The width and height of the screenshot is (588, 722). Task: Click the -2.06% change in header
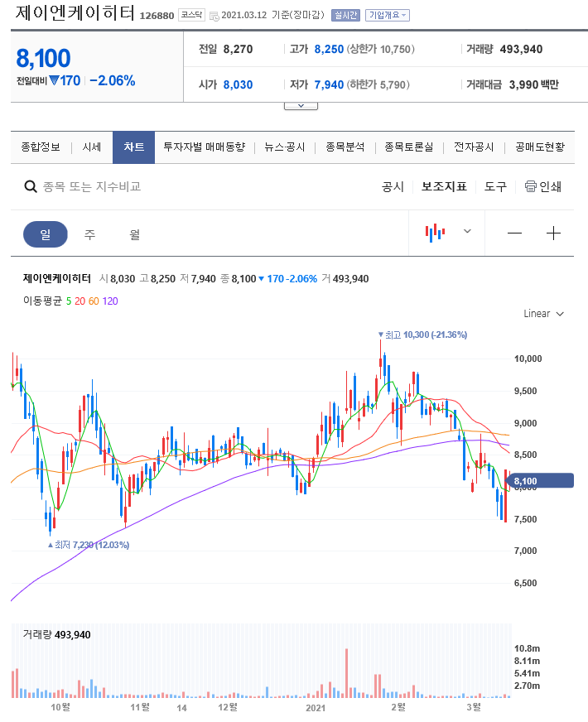[x=113, y=80]
